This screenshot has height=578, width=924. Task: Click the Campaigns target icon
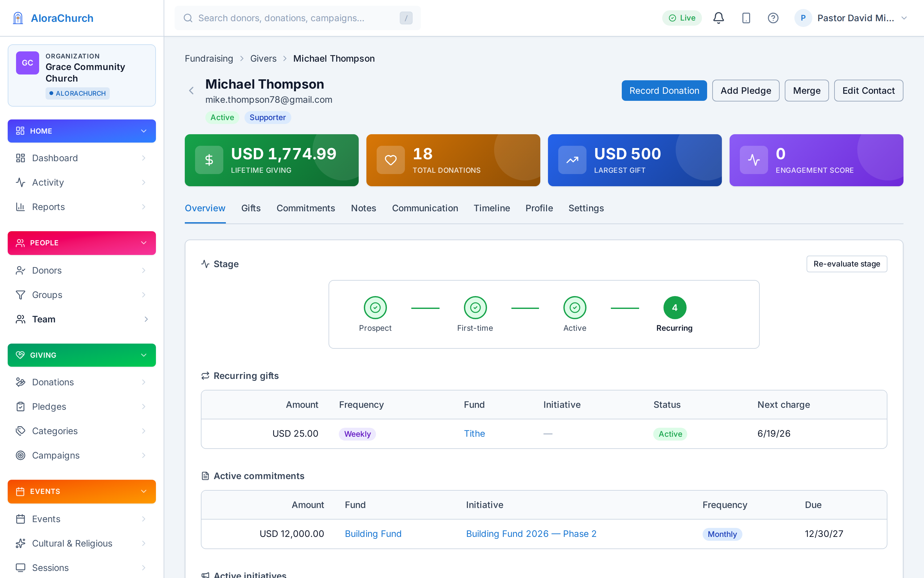click(x=20, y=455)
